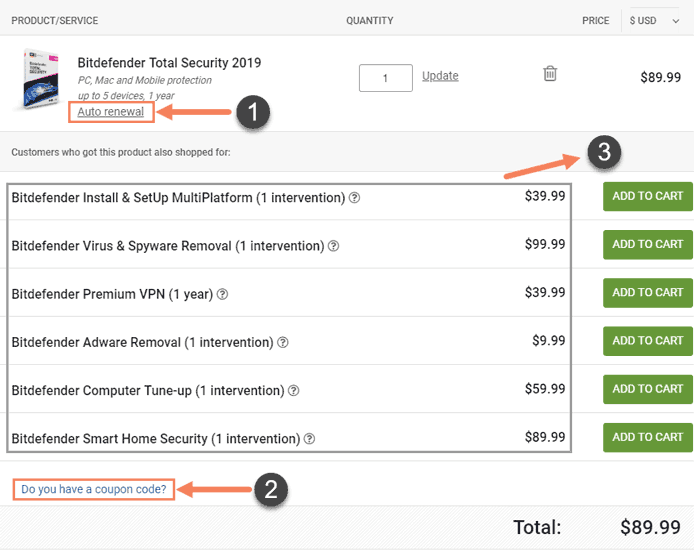Click the PRODUCT/SERVICE column header
Image resolution: width=700 pixels, height=550 pixels.
(x=55, y=21)
